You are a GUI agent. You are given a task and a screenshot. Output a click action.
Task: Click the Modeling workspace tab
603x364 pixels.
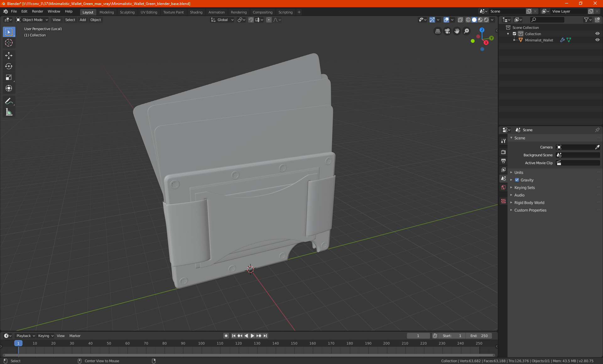pos(106,12)
